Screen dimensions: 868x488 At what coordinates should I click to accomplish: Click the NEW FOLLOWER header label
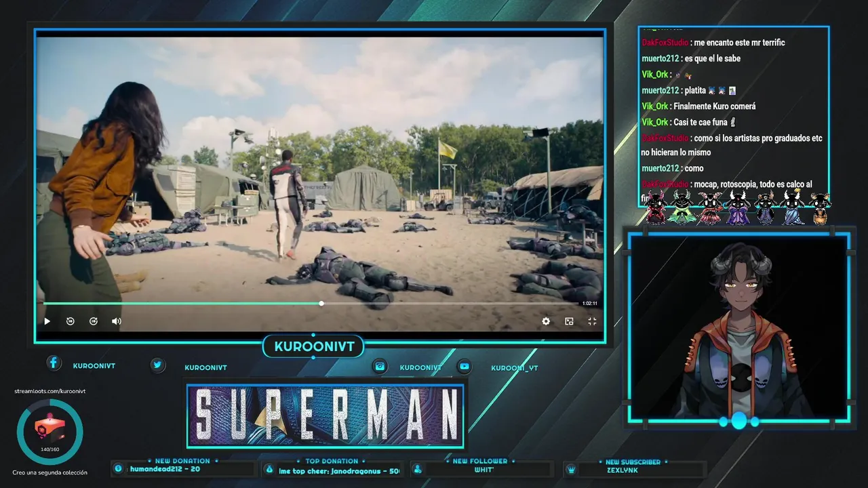(481, 461)
